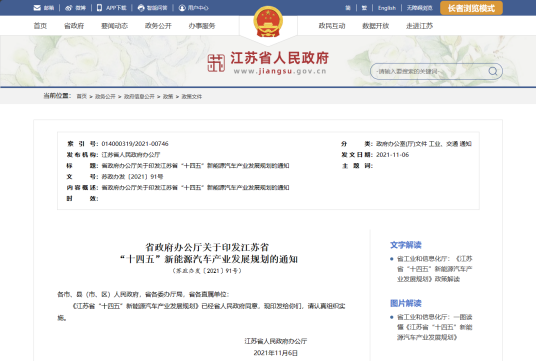Open the 一图读懂 picture interpretation link
The height and width of the screenshot is (361, 536).
(x=434, y=327)
